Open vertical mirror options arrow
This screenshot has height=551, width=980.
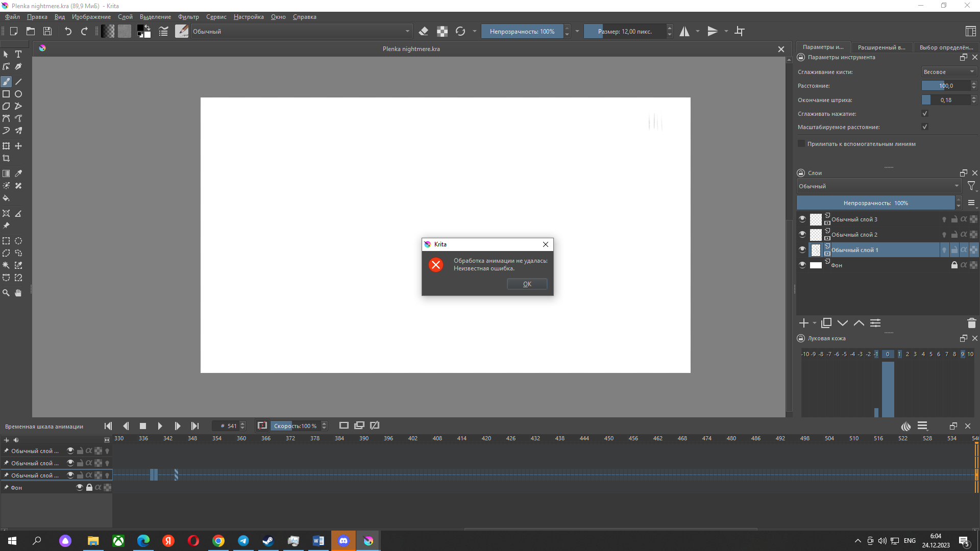(726, 31)
